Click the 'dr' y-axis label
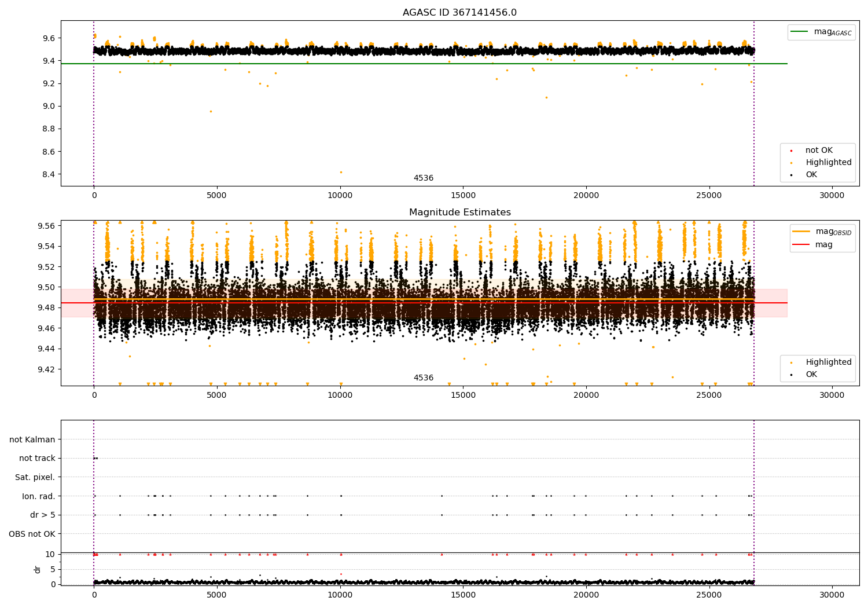The width and height of the screenshot is (868, 608). (38, 569)
